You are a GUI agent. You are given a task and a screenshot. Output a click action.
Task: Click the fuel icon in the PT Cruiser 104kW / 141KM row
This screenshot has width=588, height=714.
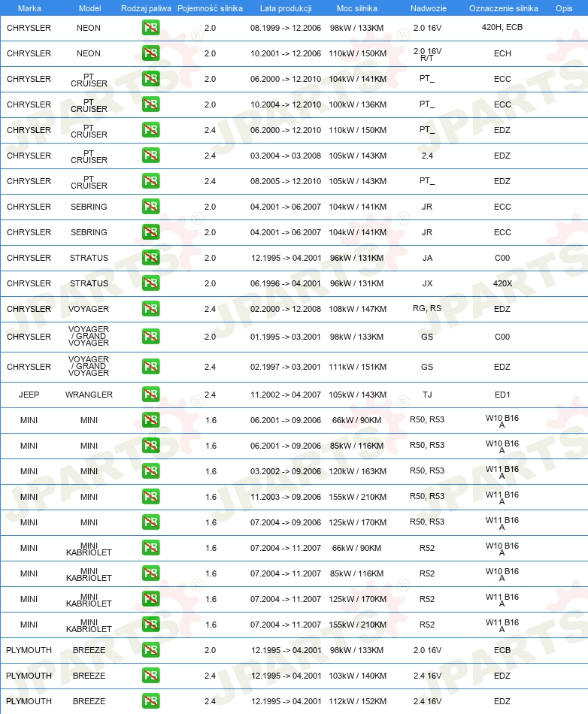pyautogui.click(x=150, y=79)
